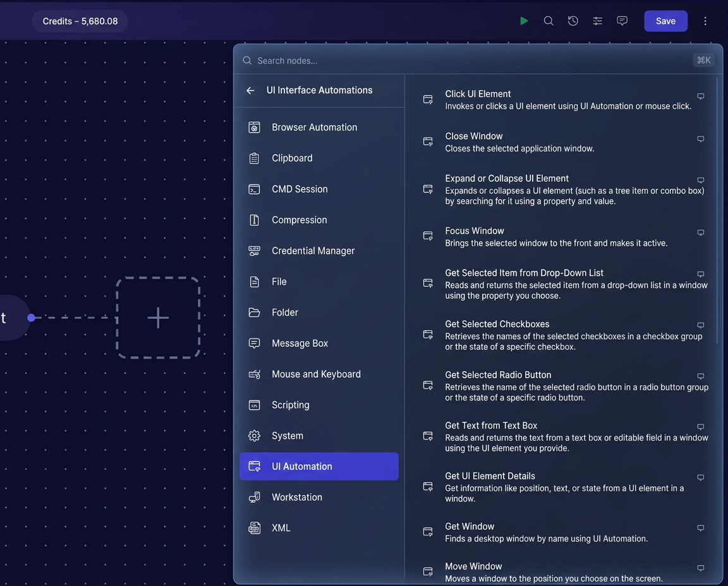728x586 pixels.
Task: Click the Message Box icon
Action: click(254, 344)
